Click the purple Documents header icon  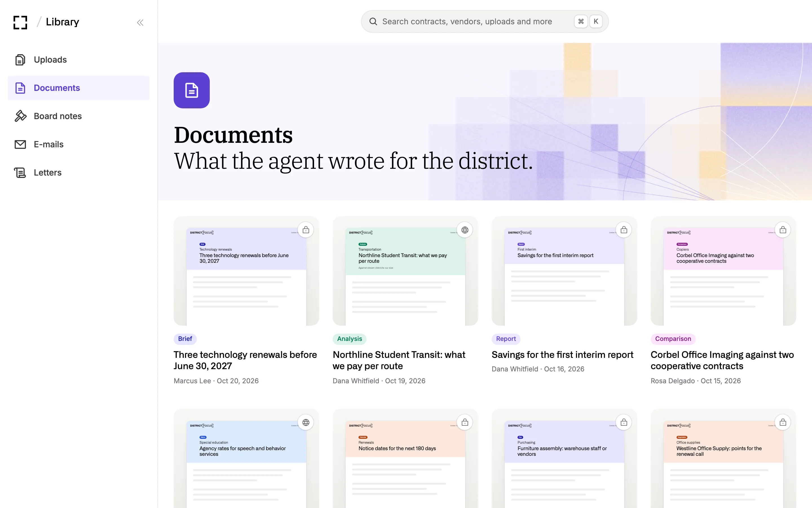pyautogui.click(x=192, y=90)
